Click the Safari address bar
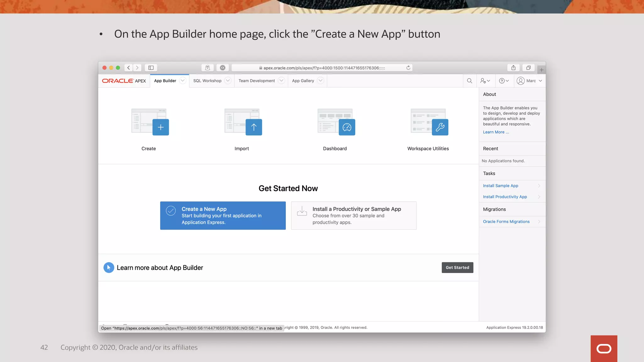 [x=322, y=68]
